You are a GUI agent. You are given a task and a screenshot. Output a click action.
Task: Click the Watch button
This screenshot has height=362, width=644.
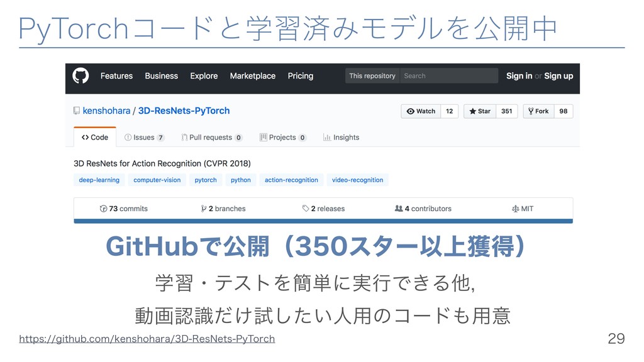tap(421, 111)
